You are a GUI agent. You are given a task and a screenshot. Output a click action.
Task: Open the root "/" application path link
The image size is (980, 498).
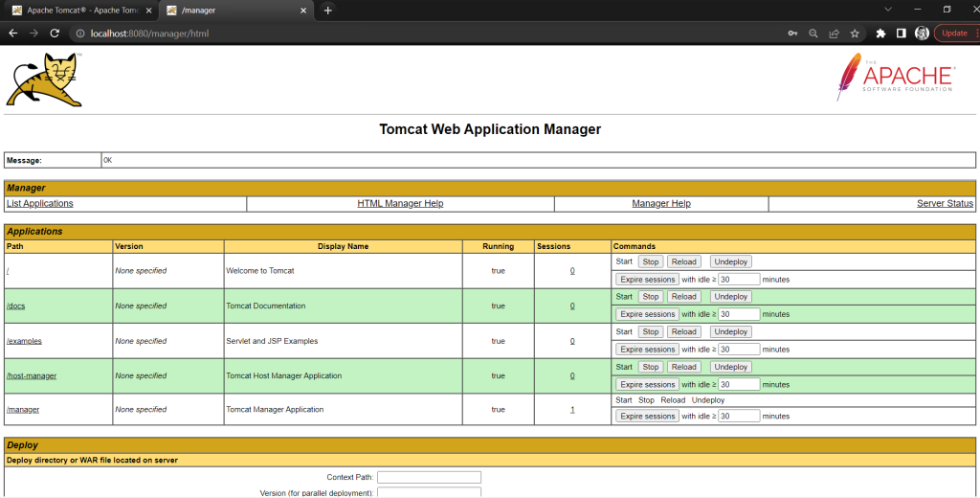pos(8,271)
